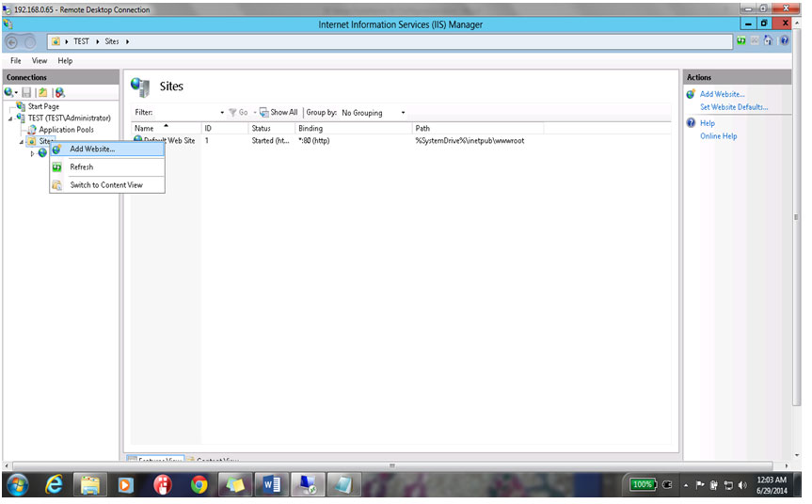The image size is (812, 504).
Task: Select TEST (TEST\Administrator) server node
Action: pyautogui.click(x=69, y=118)
